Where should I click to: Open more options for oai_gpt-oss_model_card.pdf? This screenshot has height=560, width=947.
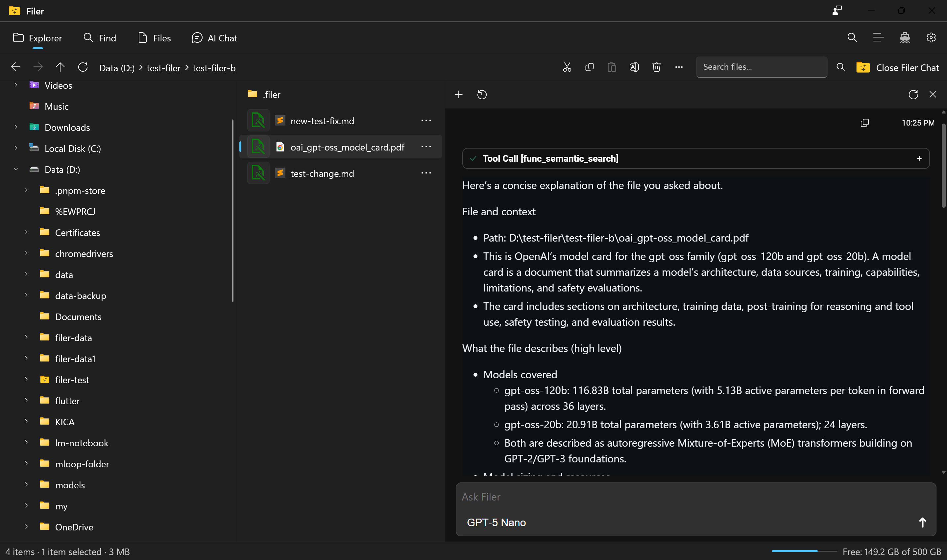pos(426,147)
